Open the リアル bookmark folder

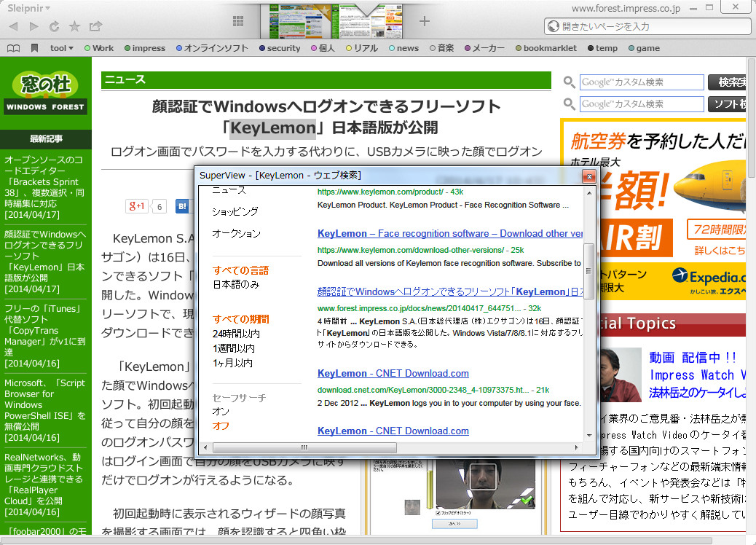[361, 48]
